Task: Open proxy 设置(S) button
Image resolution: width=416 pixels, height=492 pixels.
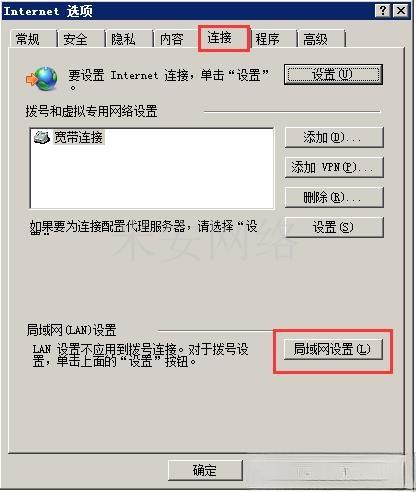Action: [x=334, y=227]
